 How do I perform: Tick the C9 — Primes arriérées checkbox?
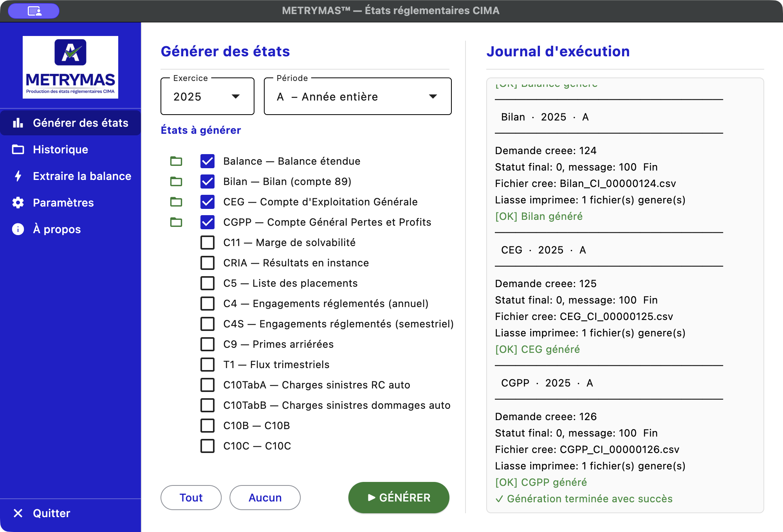(x=207, y=344)
